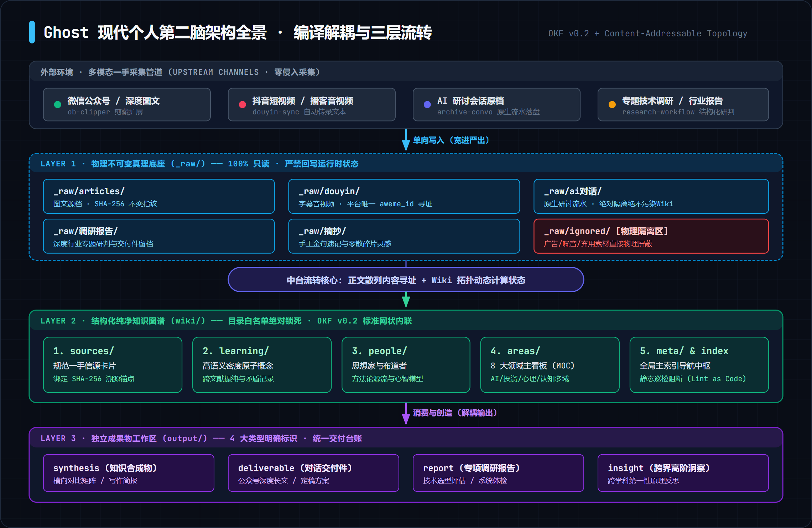Screen dimensions: 812x528
Task: Select the red _raw/ignored/ 物理隔离区 box
Action: (651, 236)
